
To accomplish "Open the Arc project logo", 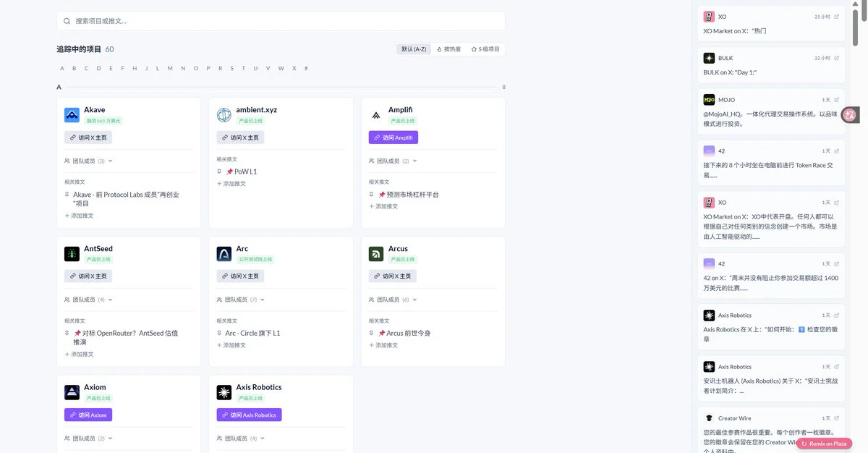I will point(224,254).
